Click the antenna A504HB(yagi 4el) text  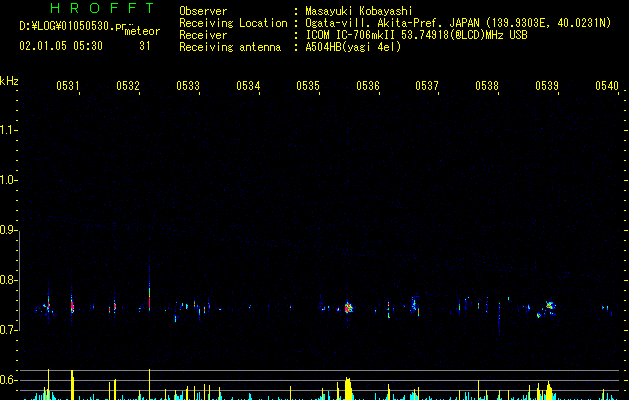353,47
